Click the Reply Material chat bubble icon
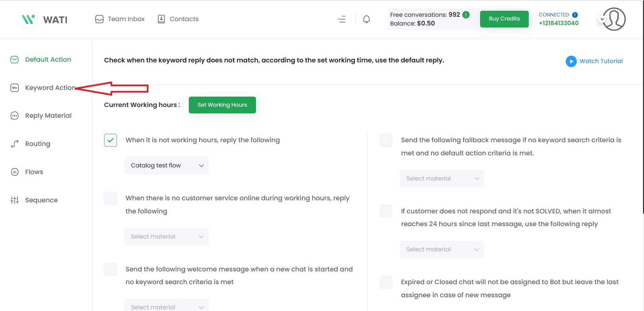This screenshot has height=311, width=644. [x=14, y=116]
